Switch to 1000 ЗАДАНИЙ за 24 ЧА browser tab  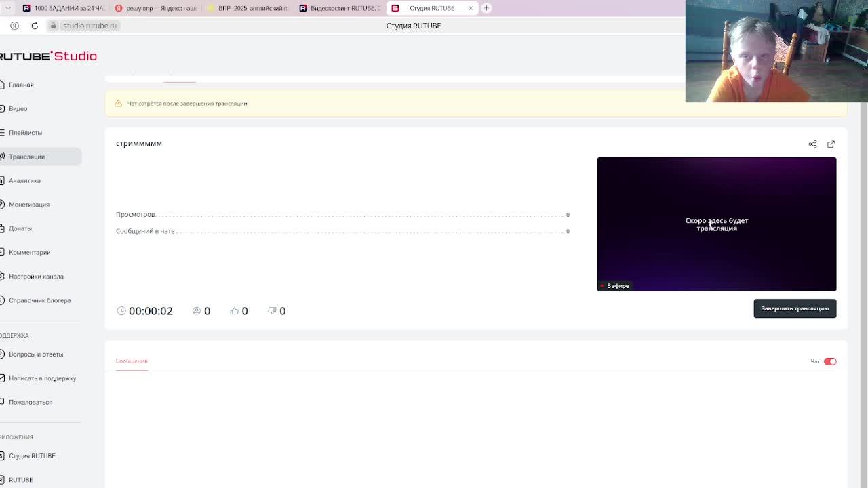(x=64, y=8)
